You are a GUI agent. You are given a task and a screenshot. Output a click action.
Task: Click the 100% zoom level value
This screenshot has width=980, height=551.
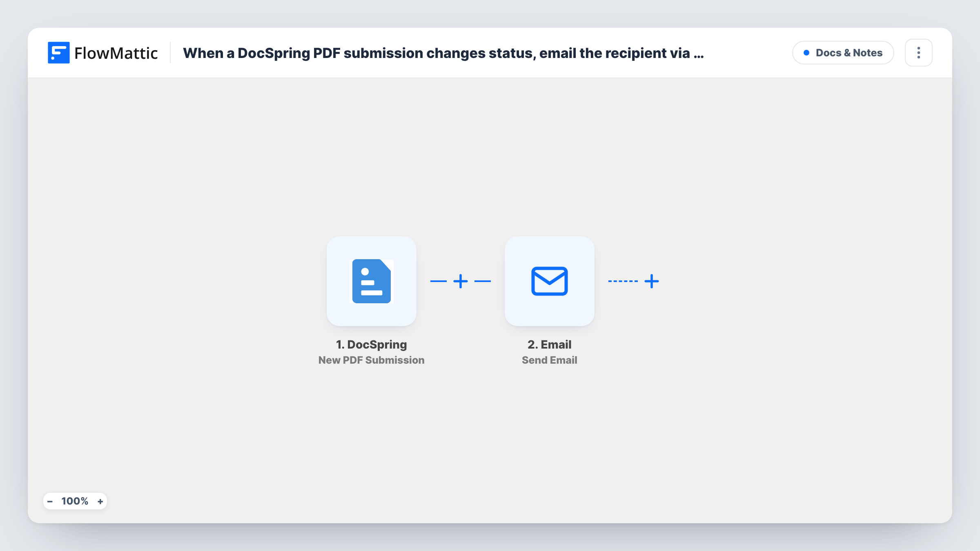point(75,501)
